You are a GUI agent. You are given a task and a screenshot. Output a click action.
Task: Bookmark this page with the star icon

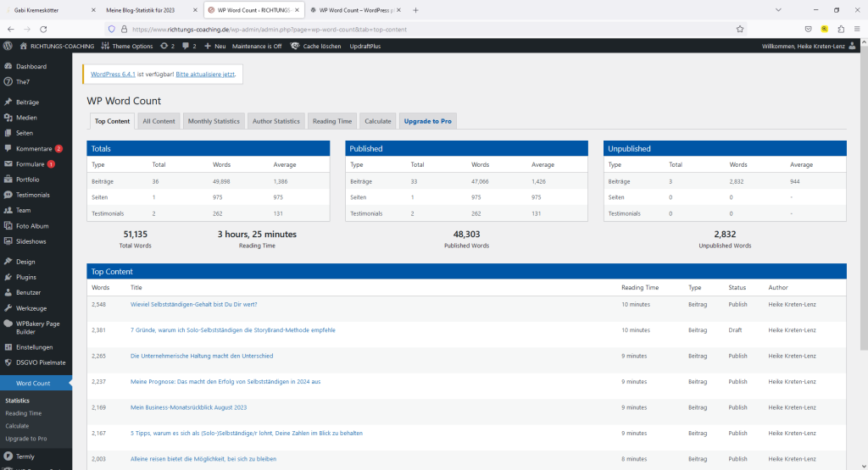(x=740, y=28)
